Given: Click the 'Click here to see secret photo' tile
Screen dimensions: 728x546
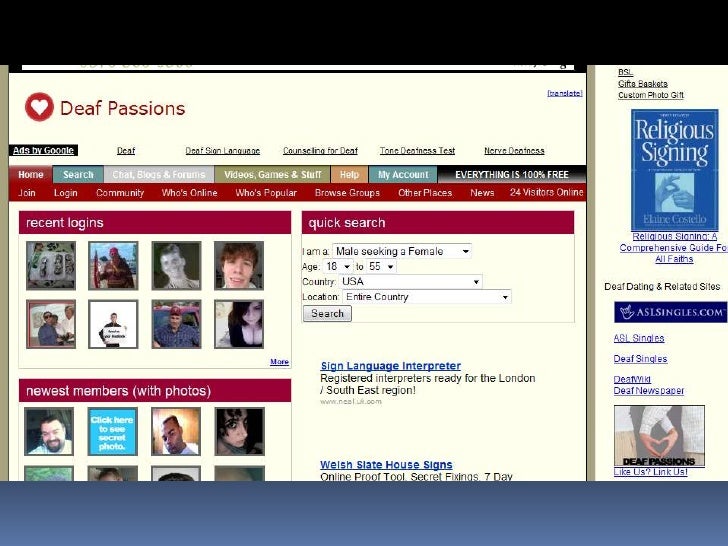Looking at the screenshot, I should pyautogui.click(x=112, y=432).
